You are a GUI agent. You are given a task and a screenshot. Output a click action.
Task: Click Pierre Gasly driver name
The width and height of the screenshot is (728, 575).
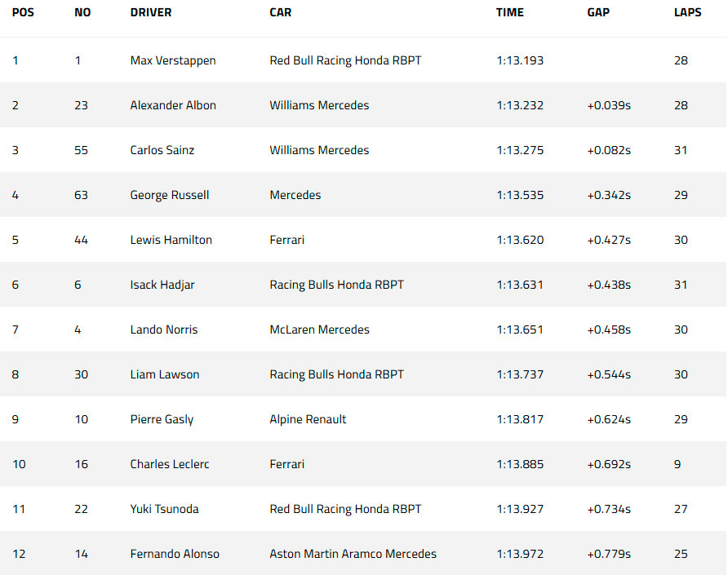(x=162, y=419)
